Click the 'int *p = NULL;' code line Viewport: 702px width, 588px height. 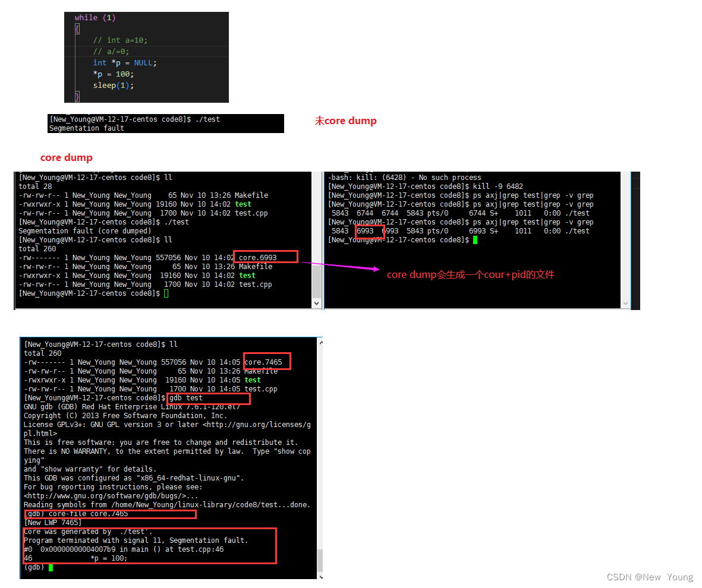(124, 62)
